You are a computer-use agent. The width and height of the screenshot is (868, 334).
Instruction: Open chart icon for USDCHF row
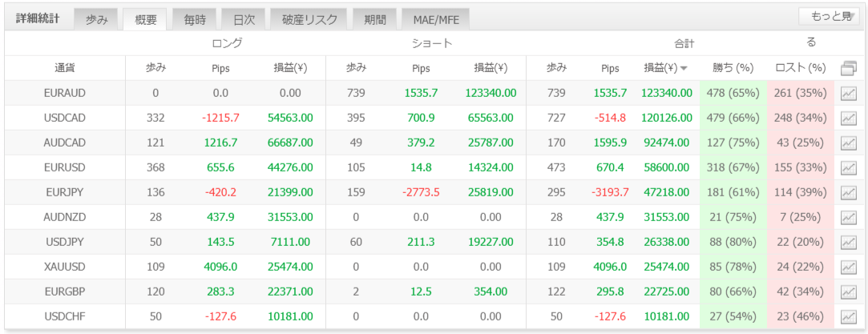pyautogui.click(x=848, y=317)
